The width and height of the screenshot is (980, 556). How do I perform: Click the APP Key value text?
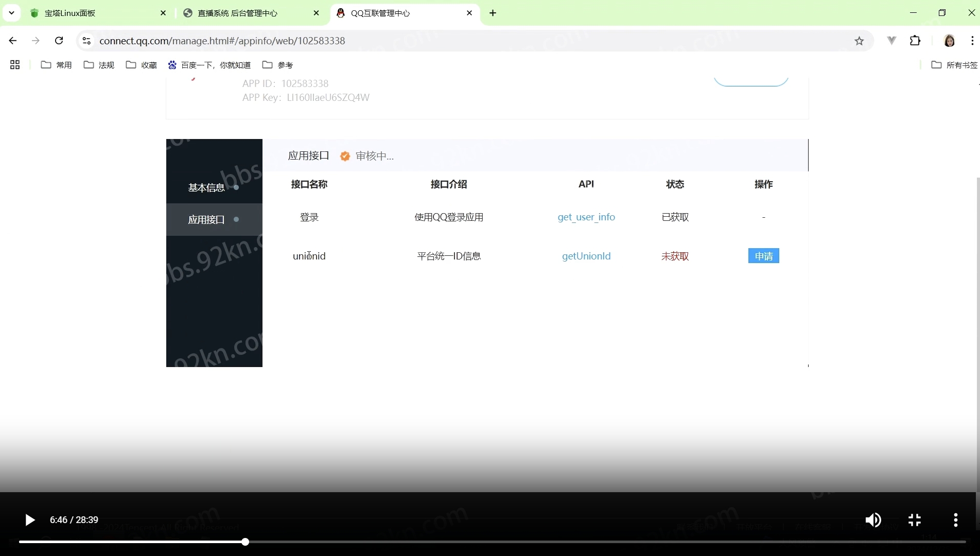click(328, 97)
